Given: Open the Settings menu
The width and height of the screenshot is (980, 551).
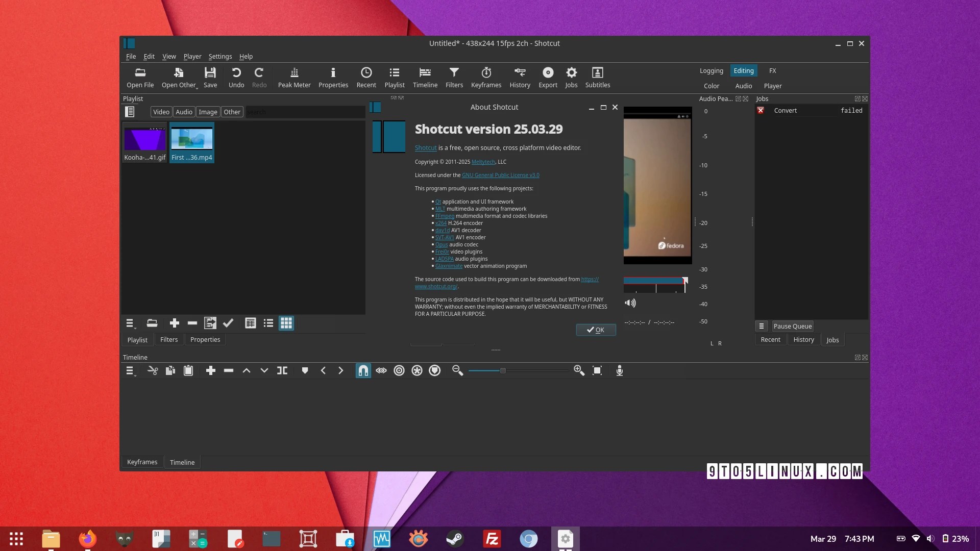Looking at the screenshot, I should (220, 57).
